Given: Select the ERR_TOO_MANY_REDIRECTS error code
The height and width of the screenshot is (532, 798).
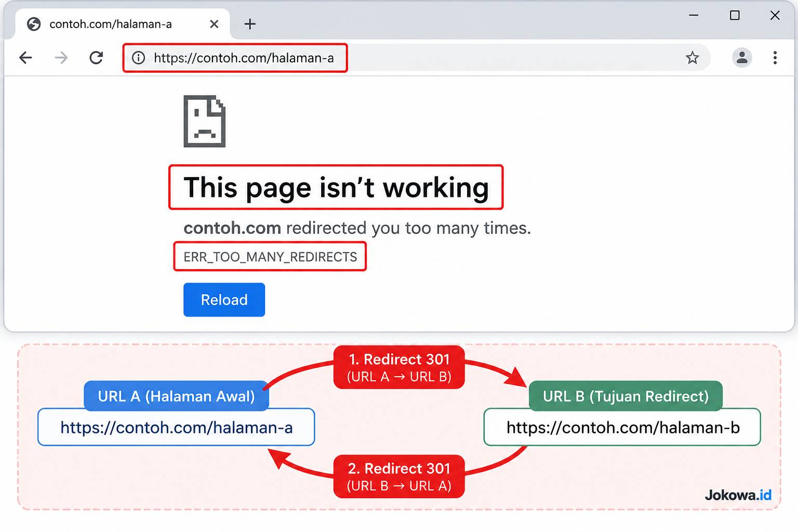Looking at the screenshot, I should coord(270,257).
